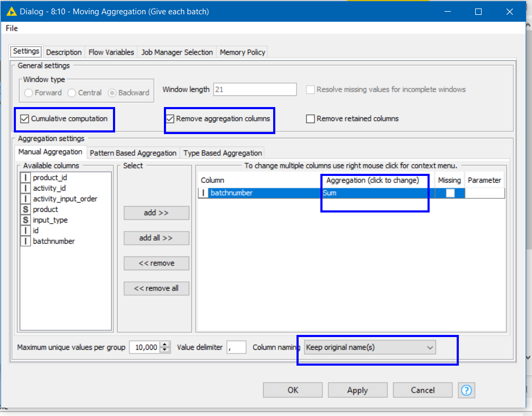Open the Column naming dropdown

pyautogui.click(x=370, y=348)
